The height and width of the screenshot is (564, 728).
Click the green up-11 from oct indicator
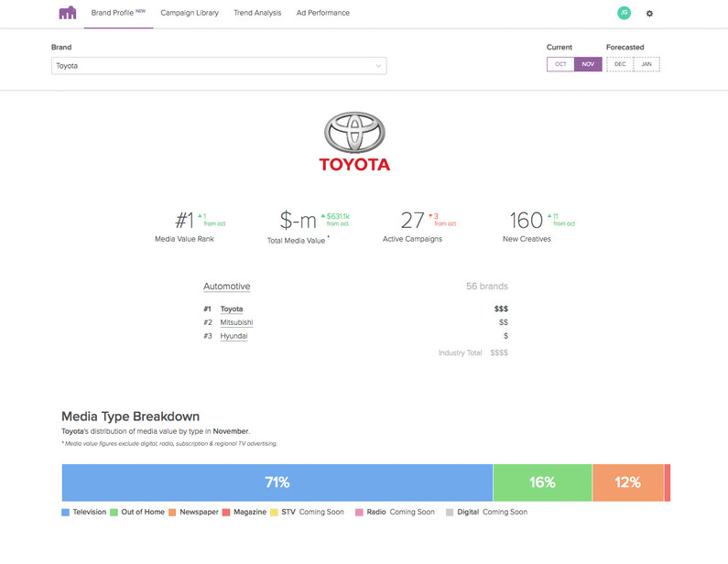[561, 220]
